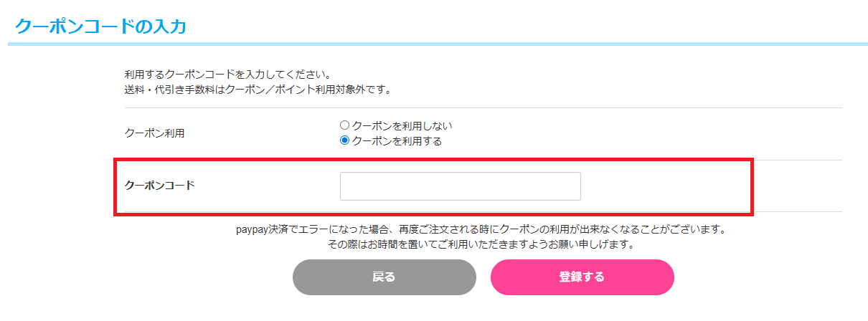Screen dimensions: 868x321
Task: Click the "クーポン利用" row label
Action: tap(154, 133)
